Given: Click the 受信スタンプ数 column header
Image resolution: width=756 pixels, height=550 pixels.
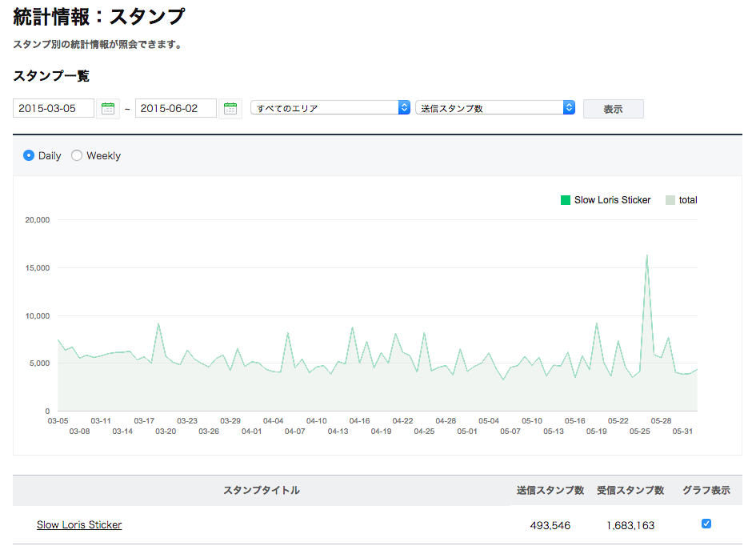Looking at the screenshot, I should pyautogui.click(x=630, y=490).
